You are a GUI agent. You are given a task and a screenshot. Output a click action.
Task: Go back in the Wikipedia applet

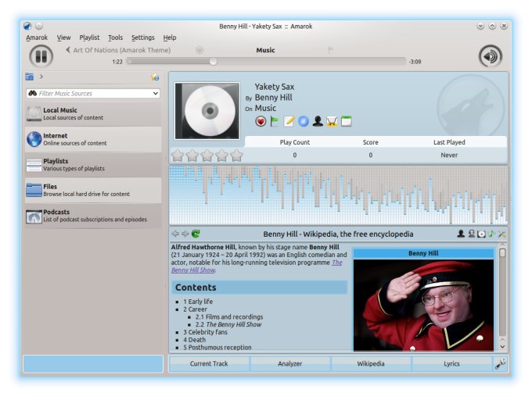(175, 234)
